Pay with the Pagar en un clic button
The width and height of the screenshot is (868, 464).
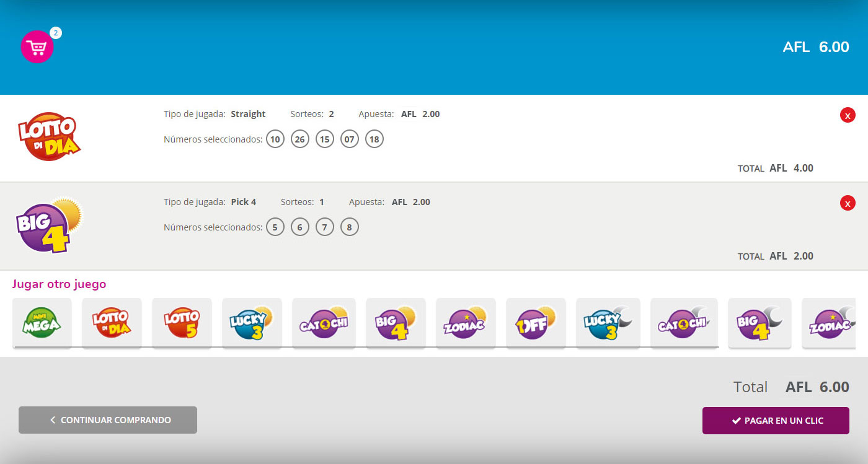(776, 421)
